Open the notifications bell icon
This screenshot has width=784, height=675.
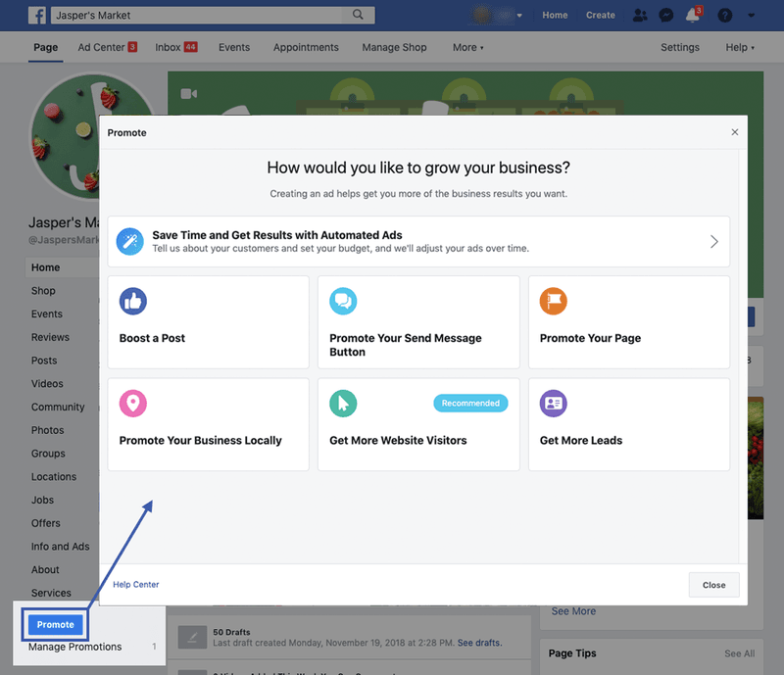(x=693, y=16)
